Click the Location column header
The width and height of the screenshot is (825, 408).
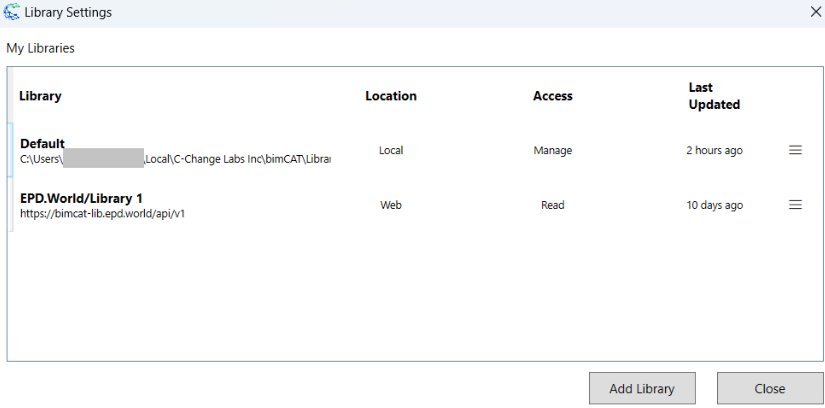tap(390, 96)
